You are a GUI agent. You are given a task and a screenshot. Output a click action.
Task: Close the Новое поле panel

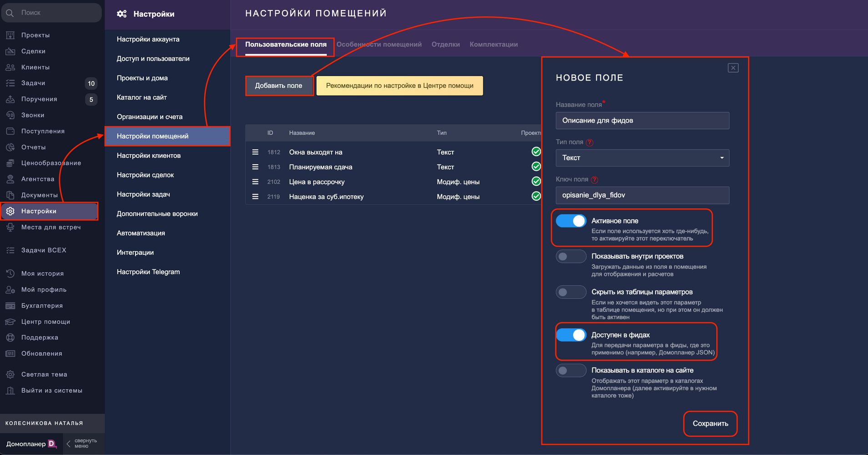click(733, 68)
